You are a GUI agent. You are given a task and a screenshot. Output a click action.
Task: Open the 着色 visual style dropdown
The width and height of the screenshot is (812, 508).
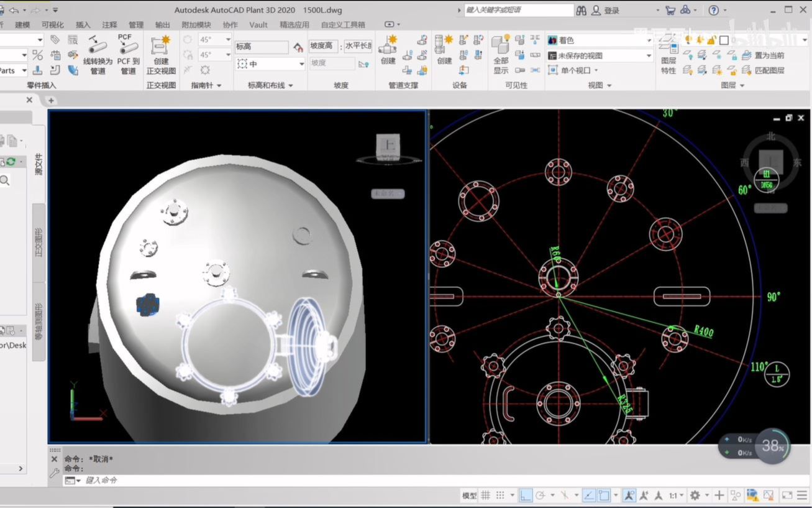click(650, 40)
